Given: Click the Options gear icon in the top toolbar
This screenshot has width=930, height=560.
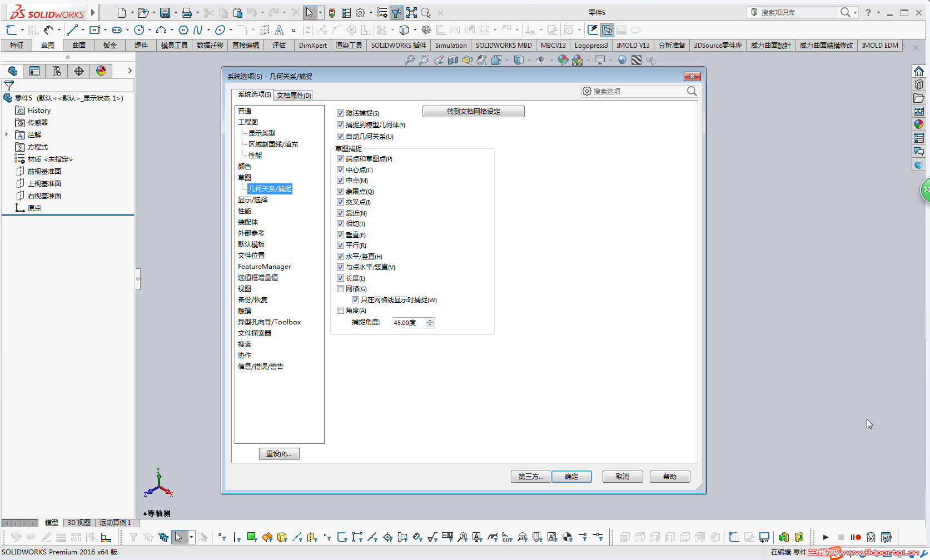Looking at the screenshot, I should click(x=360, y=12).
